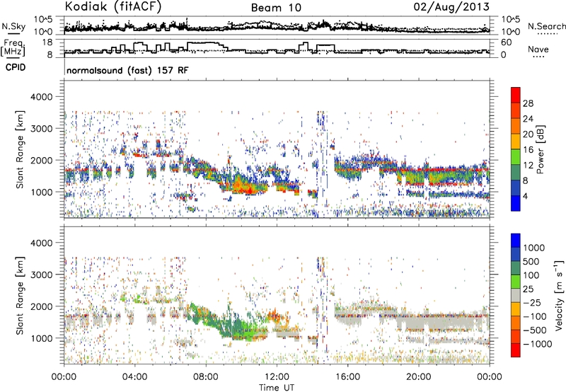This screenshot has width=566, height=392.
Task: Click the gray -25 to 25 Velocity segment
Action: (x=516, y=295)
